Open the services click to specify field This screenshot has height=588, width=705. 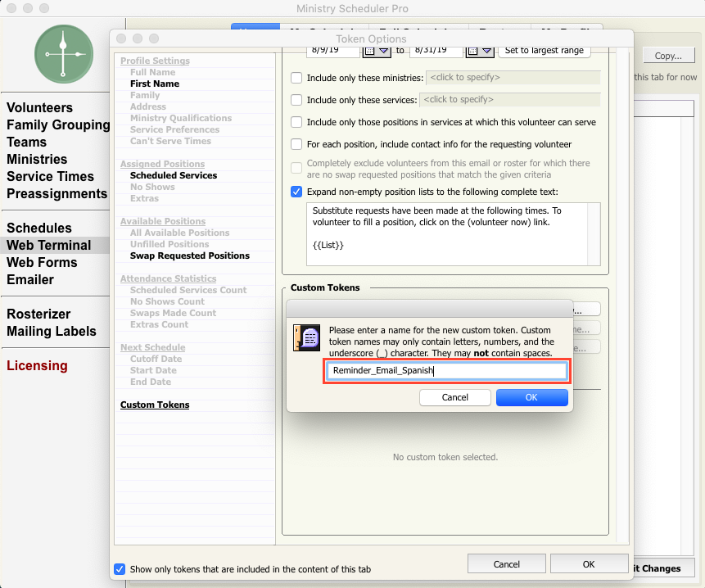(510, 99)
